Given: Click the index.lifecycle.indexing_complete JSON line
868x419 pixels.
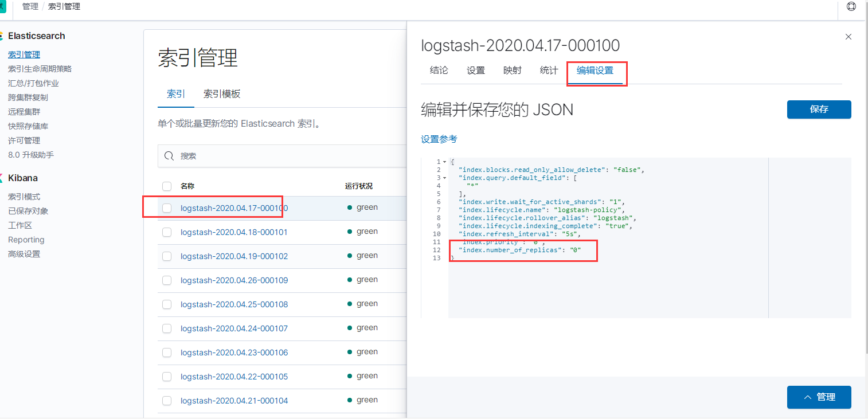Looking at the screenshot, I should (545, 226).
